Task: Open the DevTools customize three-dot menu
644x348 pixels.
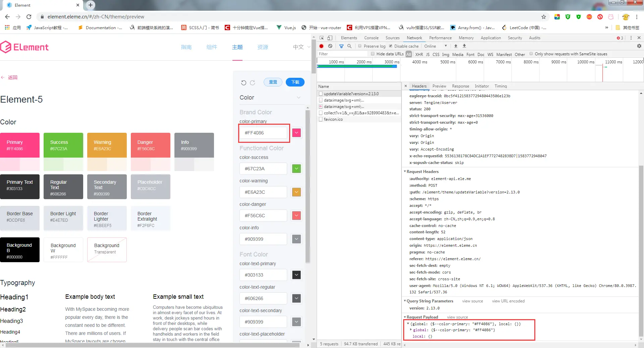Action: coord(631,38)
